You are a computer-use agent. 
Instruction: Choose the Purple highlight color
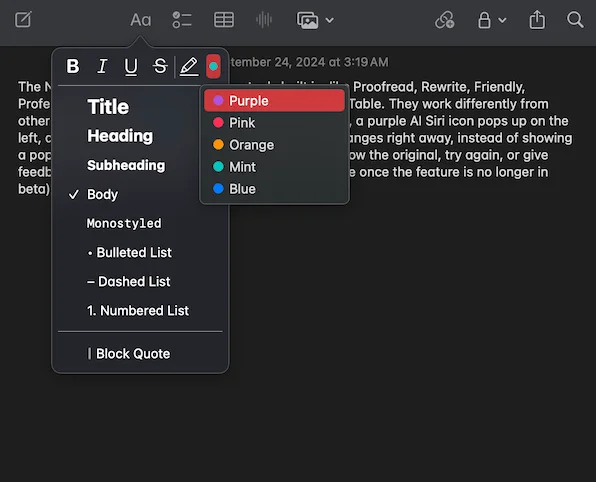[x=274, y=101]
